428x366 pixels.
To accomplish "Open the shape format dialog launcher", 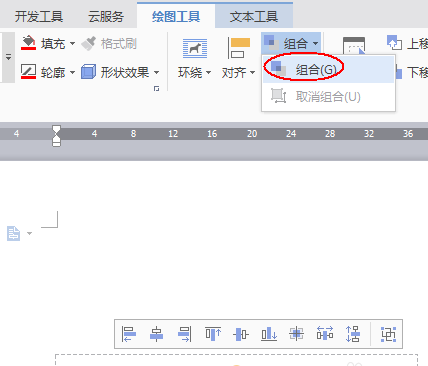I will point(156,88).
